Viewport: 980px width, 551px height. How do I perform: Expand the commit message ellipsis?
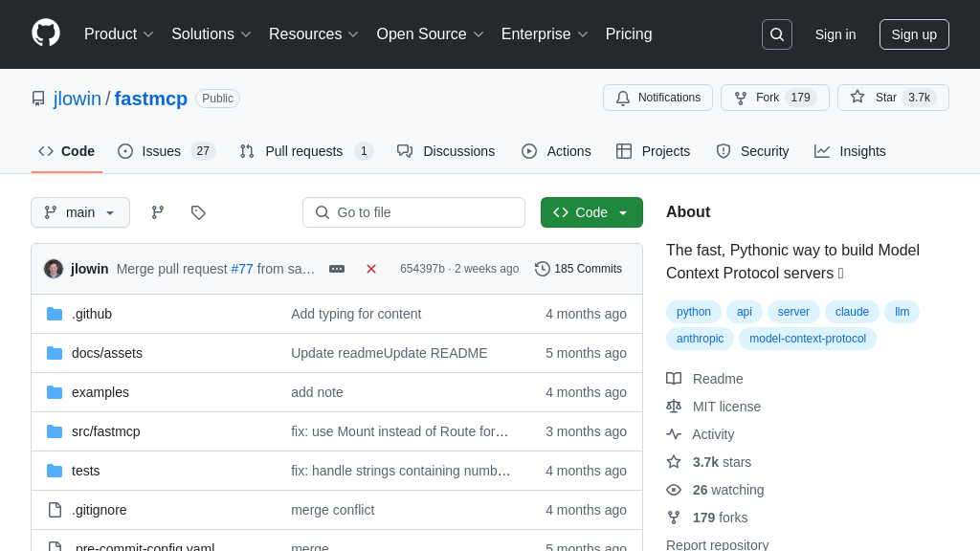click(x=337, y=269)
